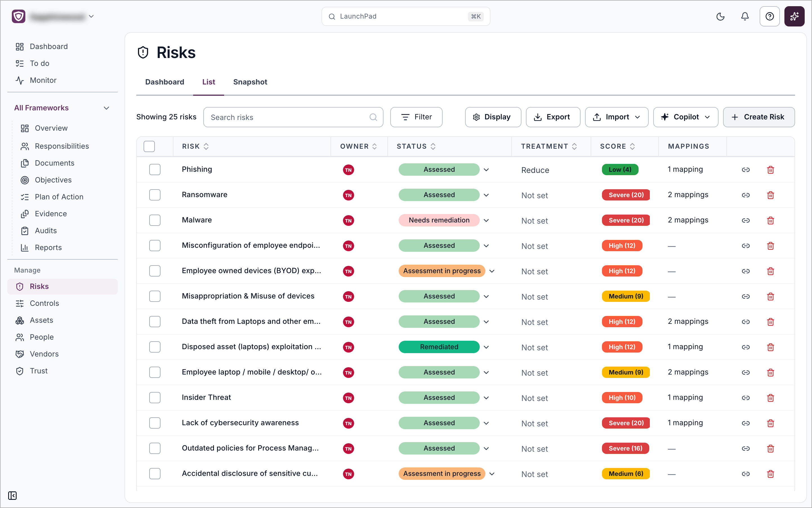This screenshot has height=508, width=812.
Task: Tick the select-all checkbox in table header
Action: [x=149, y=146]
